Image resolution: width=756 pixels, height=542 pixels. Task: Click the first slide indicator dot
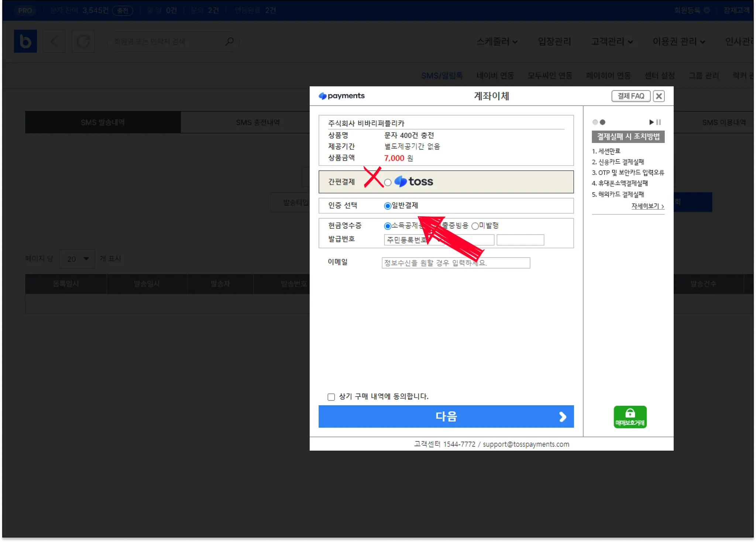(x=595, y=122)
